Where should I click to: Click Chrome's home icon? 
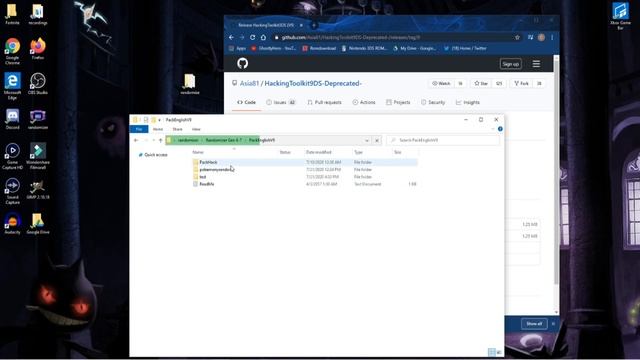coord(263,37)
